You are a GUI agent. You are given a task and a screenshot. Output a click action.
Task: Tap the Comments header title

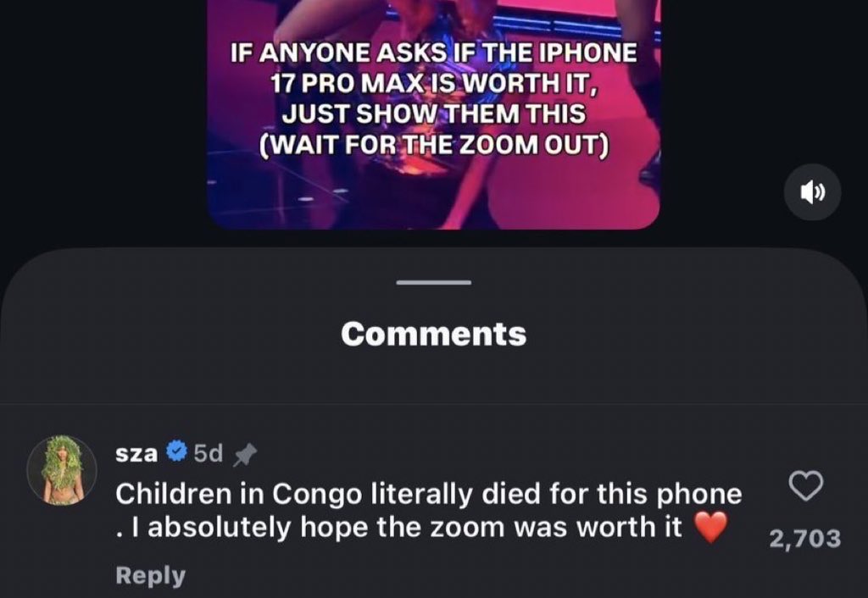[x=434, y=334]
